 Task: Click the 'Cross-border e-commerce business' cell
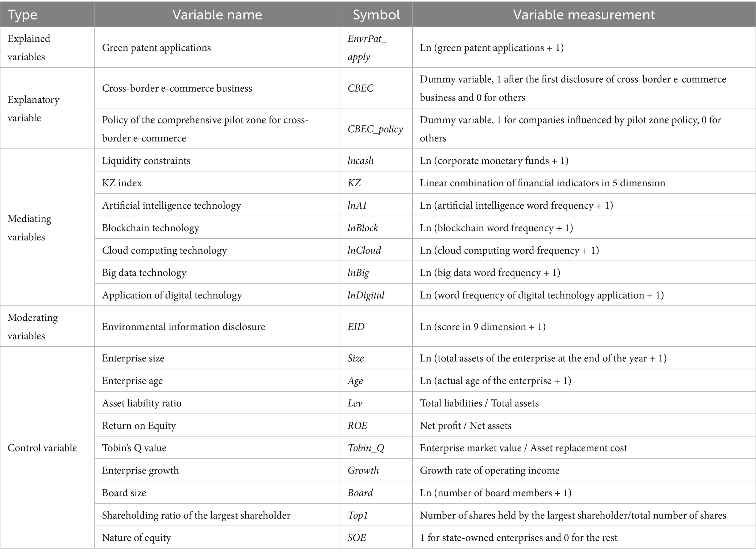click(177, 88)
